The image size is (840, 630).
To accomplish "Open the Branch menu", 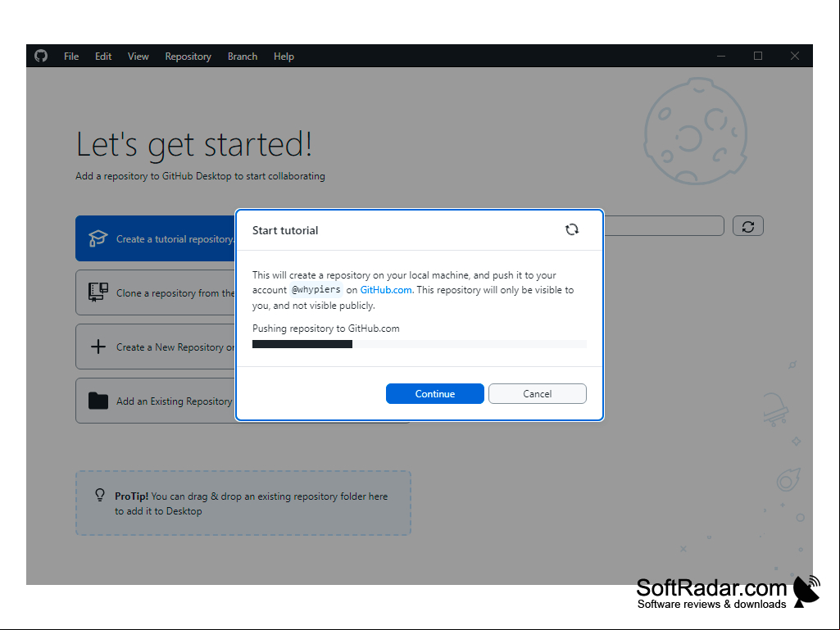I will click(242, 57).
